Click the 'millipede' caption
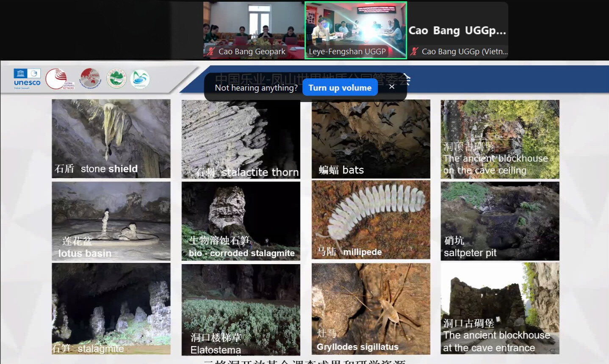 click(x=363, y=252)
